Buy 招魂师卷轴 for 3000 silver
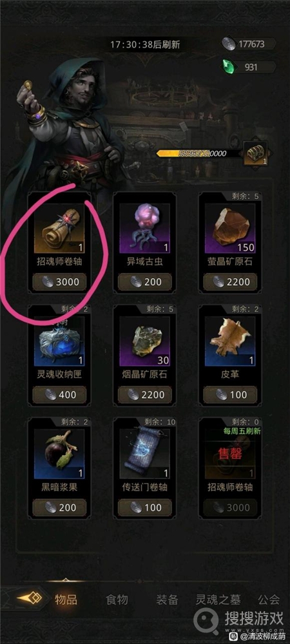This screenshot has width=290, height=644. point(59,282)
